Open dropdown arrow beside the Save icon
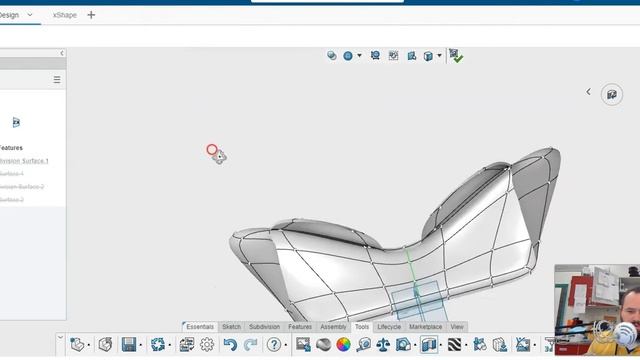 (141, 345)
